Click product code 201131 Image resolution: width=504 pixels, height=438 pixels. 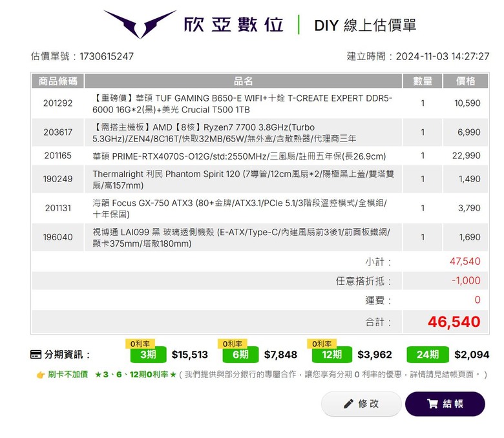tap(58, 208)
